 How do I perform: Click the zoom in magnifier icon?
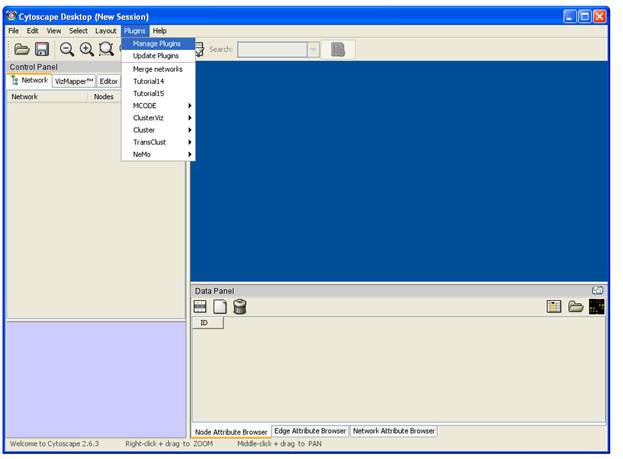(86, 49)
